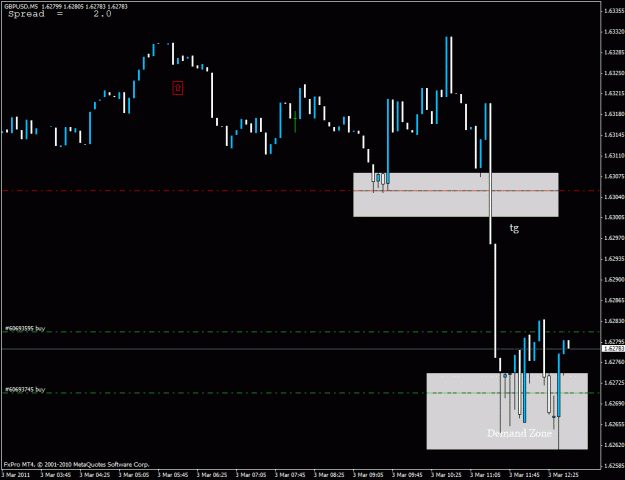Click the FxPro MT4 copyright text
Screen dimensions: 625x480
[77, 464]
